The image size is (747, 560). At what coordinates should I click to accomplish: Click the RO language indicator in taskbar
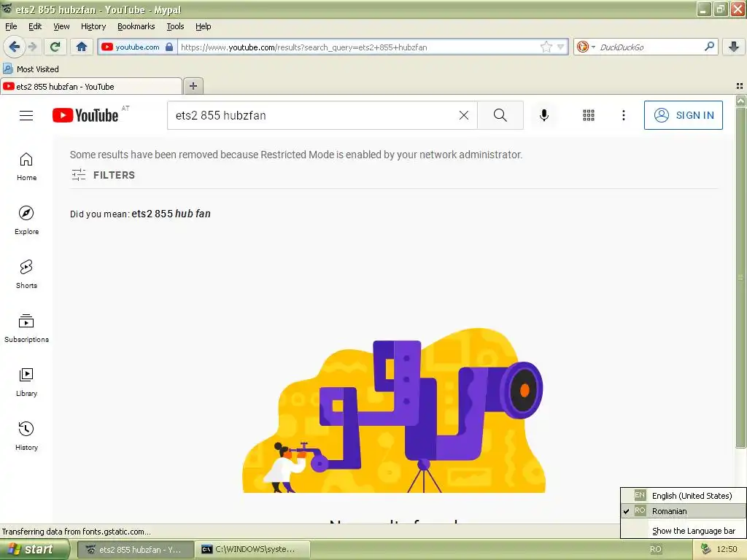656,549
